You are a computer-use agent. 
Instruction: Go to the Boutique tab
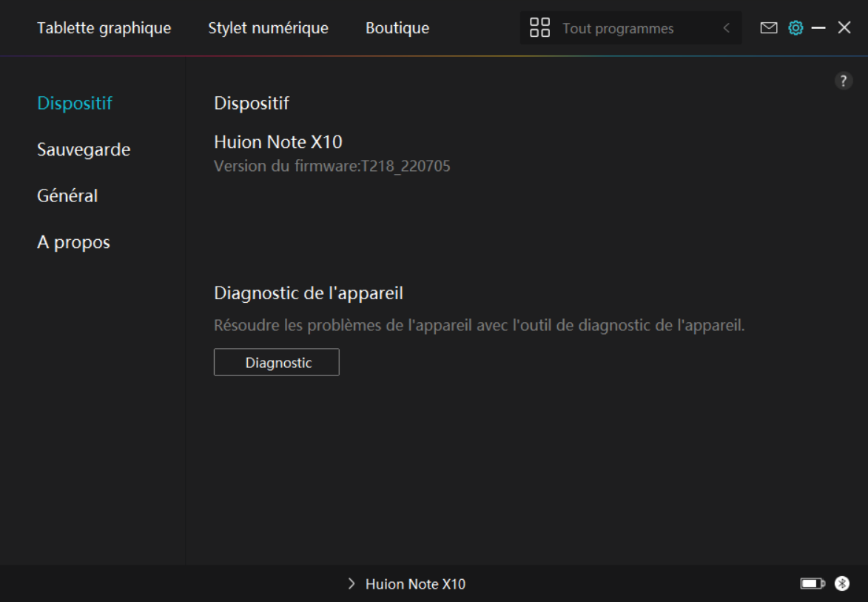[397, 28]
